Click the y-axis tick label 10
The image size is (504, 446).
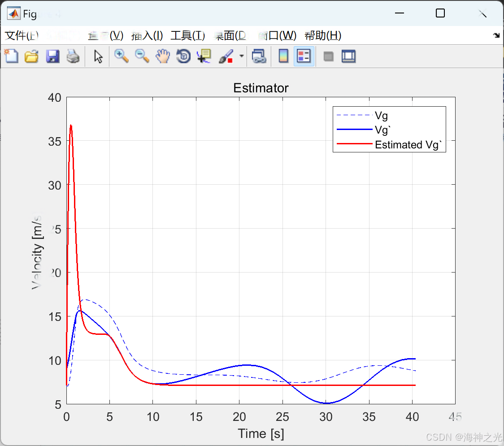pos(55,361)
